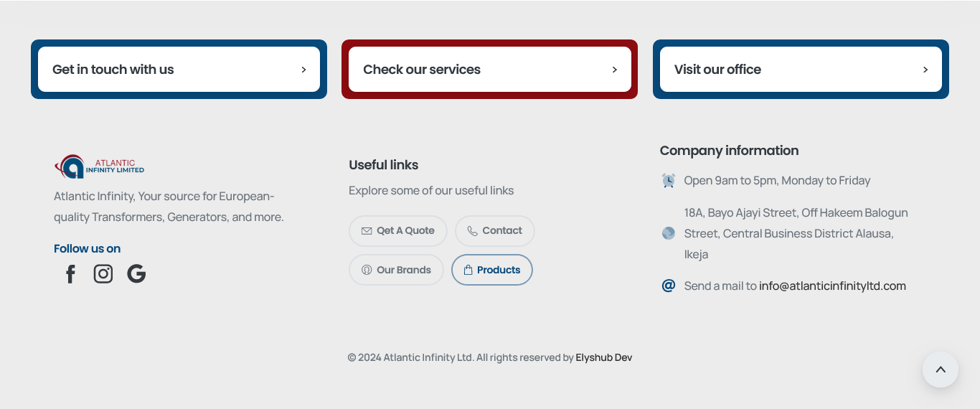This screenshot has height=409, width=980.
Task: Open the Our Brands link
Action: (x=396, y=270)
